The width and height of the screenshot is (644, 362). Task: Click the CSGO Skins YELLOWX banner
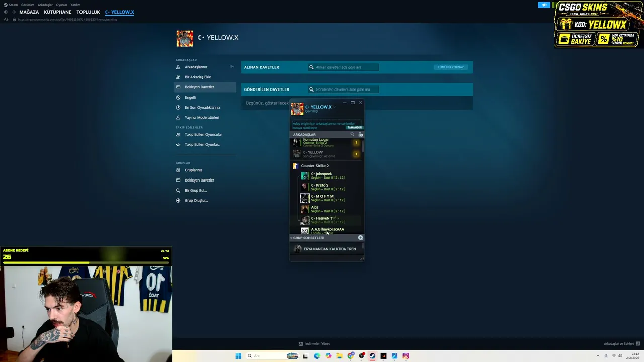click(599, 24)
